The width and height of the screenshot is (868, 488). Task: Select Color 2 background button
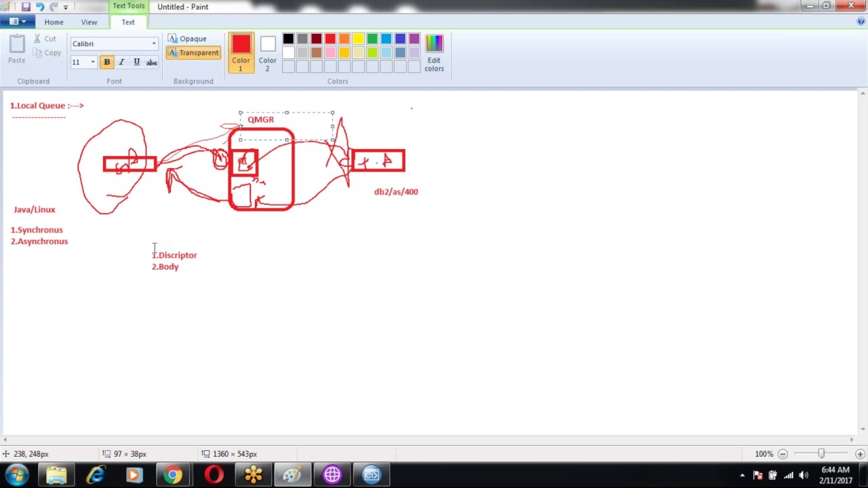[x=267, y=53]
